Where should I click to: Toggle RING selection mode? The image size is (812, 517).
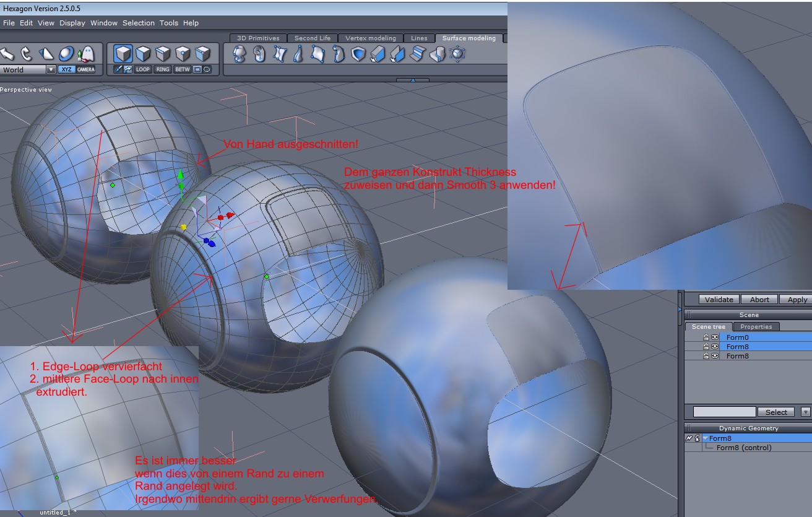tap(163, 69)
